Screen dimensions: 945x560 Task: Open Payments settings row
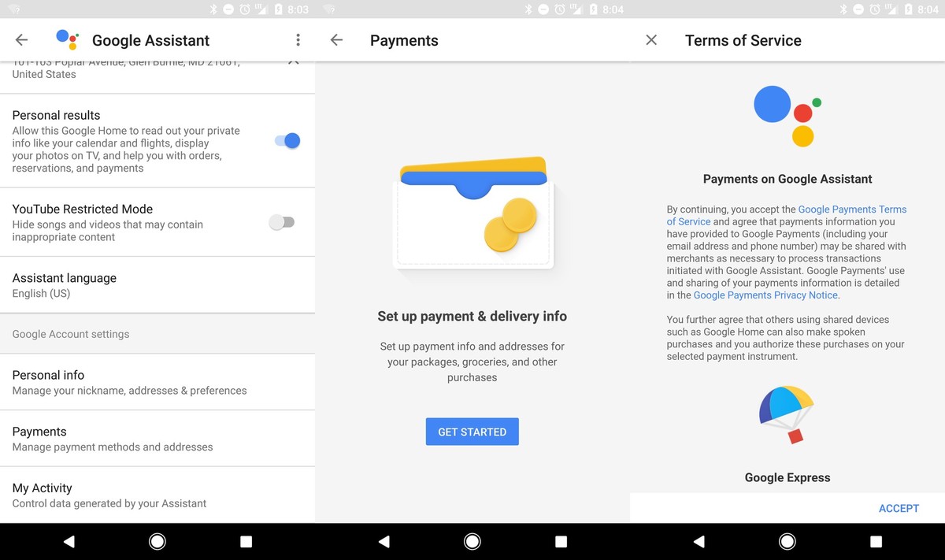coord(157,439)
